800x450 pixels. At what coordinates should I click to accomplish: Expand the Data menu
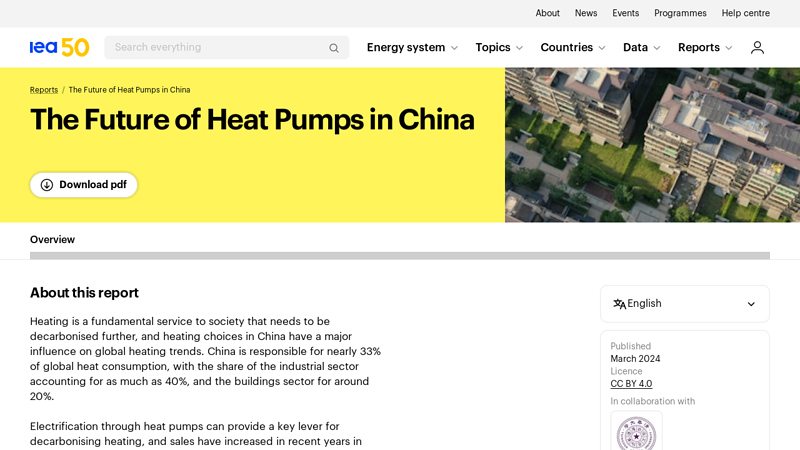coord(641,47)
